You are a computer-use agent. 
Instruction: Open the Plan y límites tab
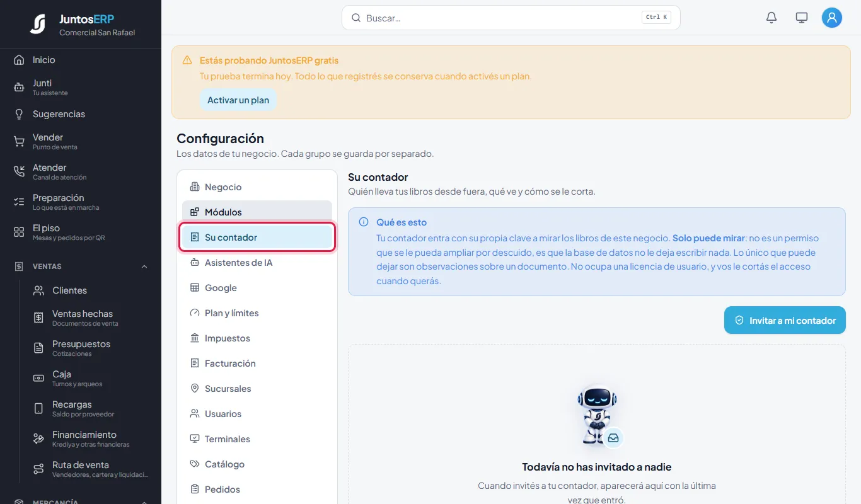click(257, 313)
